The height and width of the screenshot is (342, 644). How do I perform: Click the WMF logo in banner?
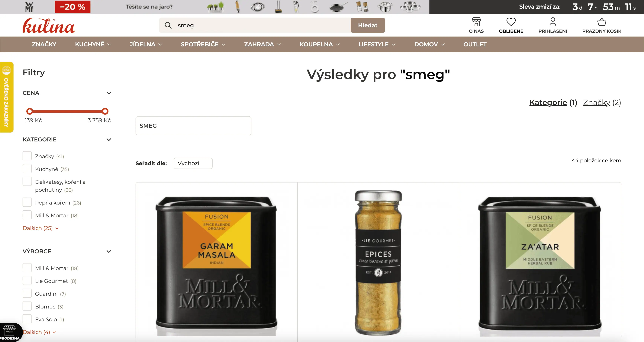(x=29, y=7)
